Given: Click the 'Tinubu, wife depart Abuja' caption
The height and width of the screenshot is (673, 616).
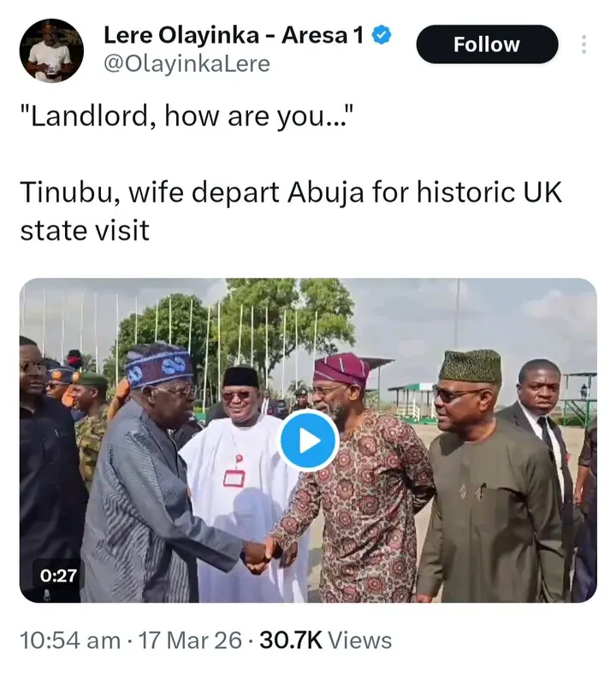Looking at the screenshot, I should [x=291, y=192].
